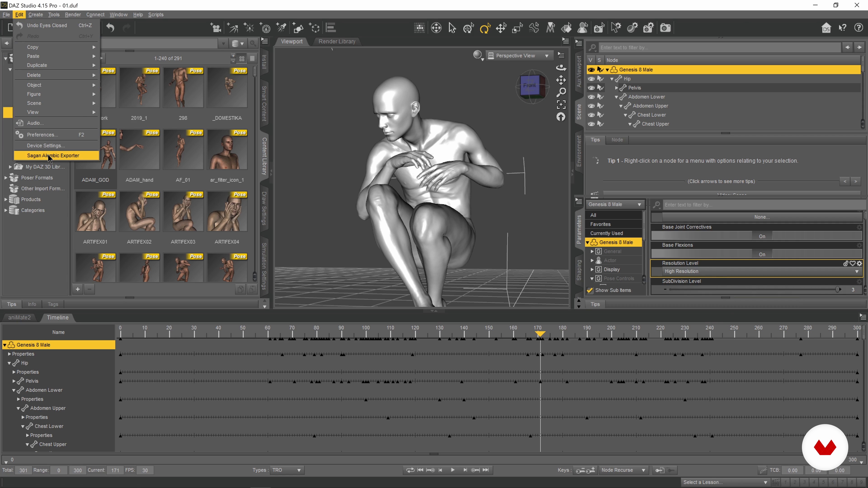Expand the Pelvis node in Scene tree

click(x=616, y=88)
